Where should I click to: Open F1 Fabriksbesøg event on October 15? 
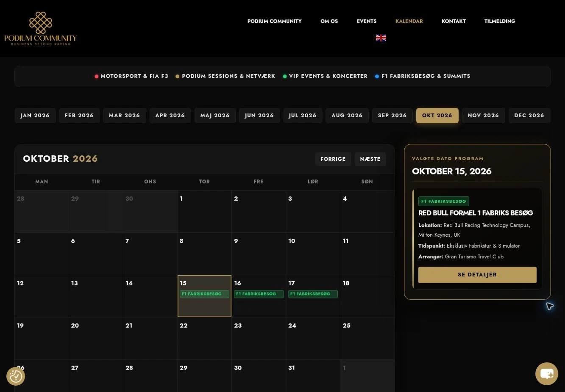(204, 294)
